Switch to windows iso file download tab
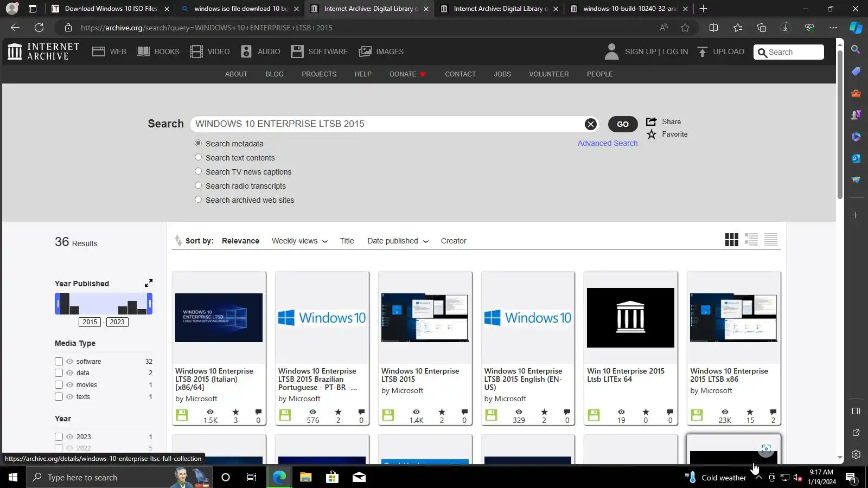This screenshot has height=488, width=868. point(239,9)
